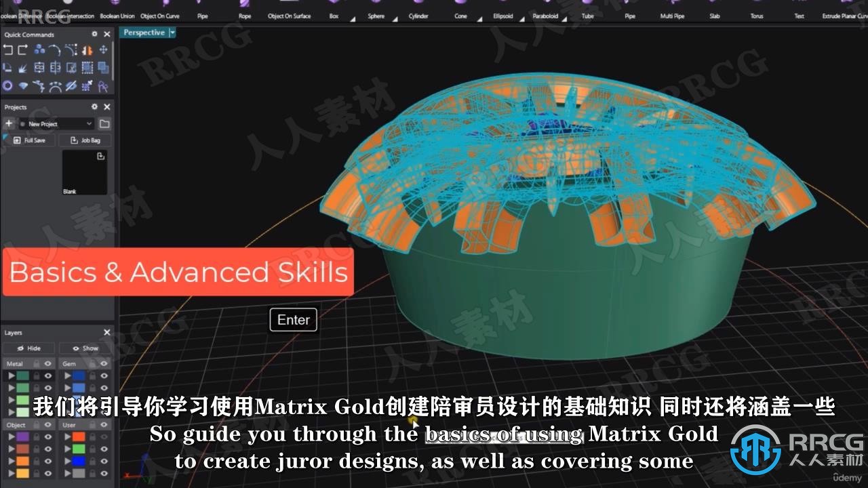Toggle eye of the purple Object layer

click(48, 436)
